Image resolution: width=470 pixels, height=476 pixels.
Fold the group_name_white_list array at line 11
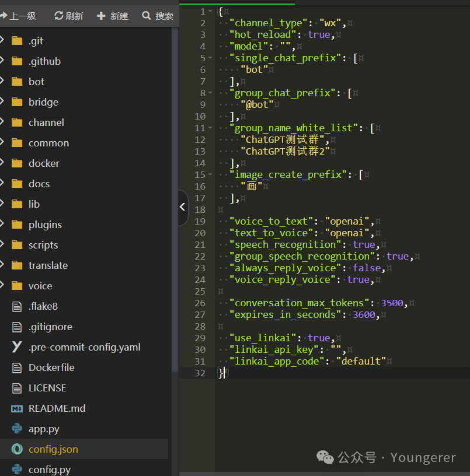click(x=210, y=128)
